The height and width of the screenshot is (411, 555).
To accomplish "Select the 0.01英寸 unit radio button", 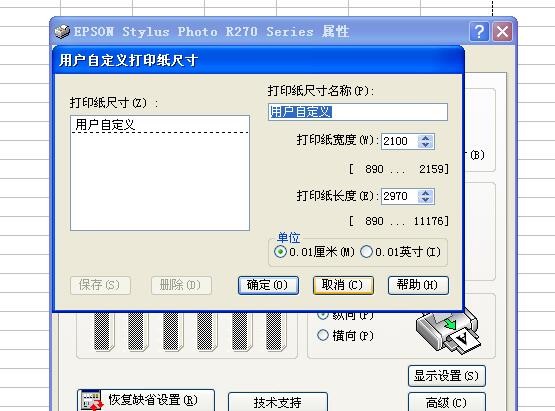I will pyautogui.click(x=366, y=252).
